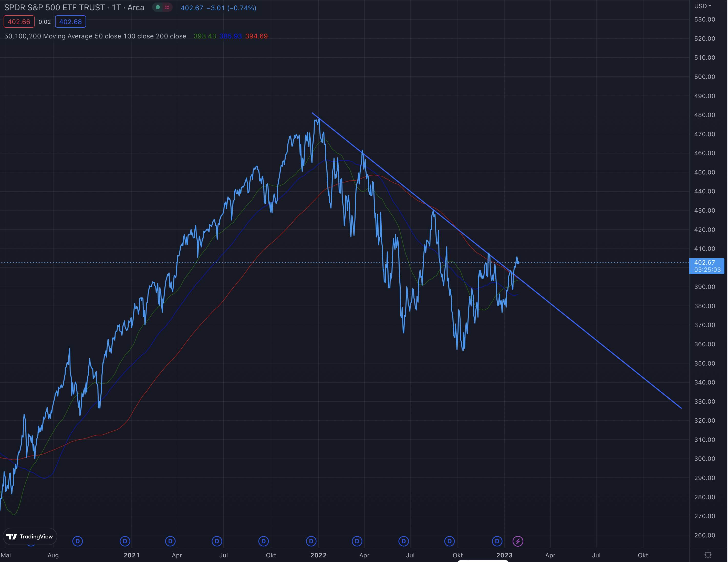Click the green market status dot
Screen dimensions: 728x562
click(158, 7)
